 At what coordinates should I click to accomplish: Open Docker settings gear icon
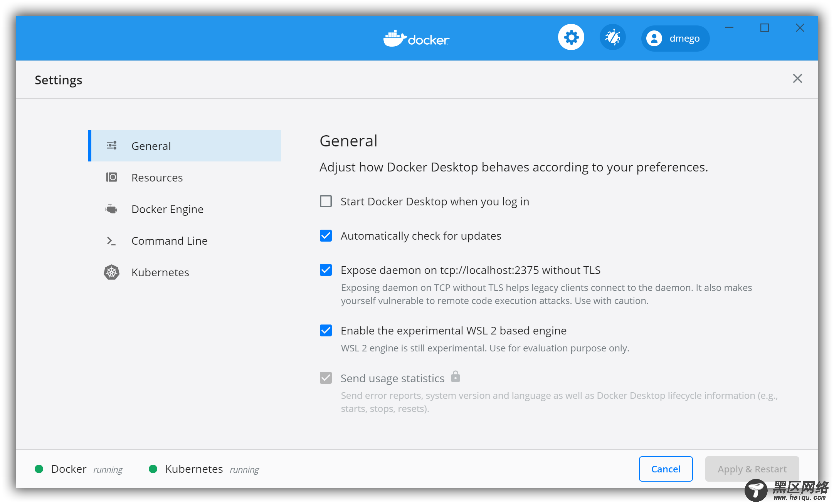570,37
